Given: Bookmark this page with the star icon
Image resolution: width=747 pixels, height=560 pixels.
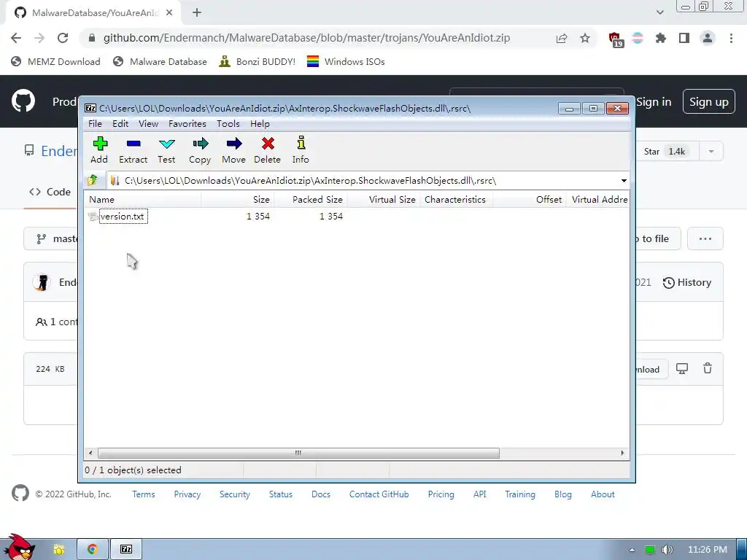Looking at the screenshot, I should pyautogui.click(x=585, y=38).
